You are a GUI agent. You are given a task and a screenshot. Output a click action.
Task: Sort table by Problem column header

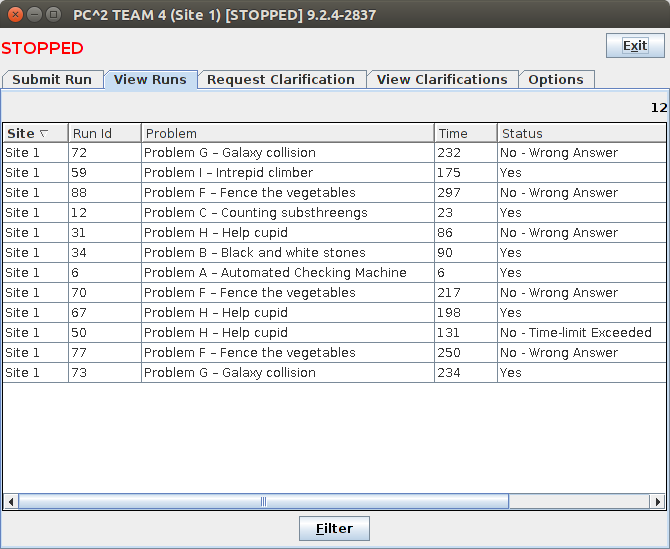click(x=287, y=133)
